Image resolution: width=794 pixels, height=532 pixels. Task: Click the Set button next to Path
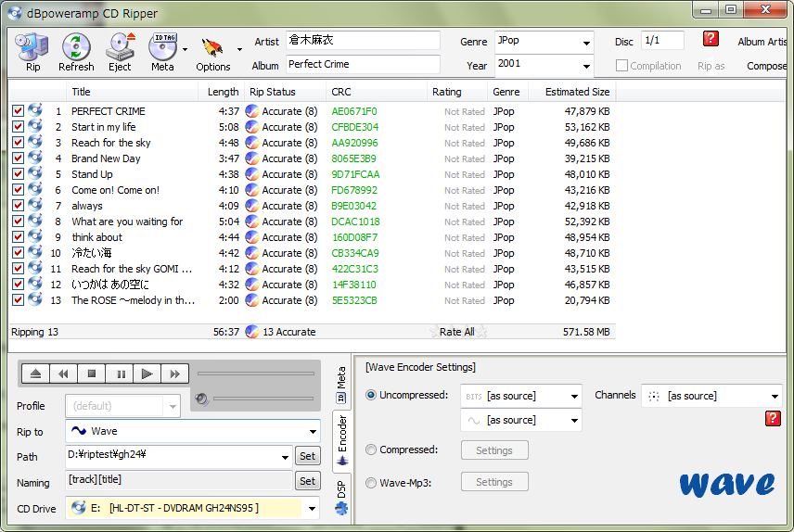(307, 456)
